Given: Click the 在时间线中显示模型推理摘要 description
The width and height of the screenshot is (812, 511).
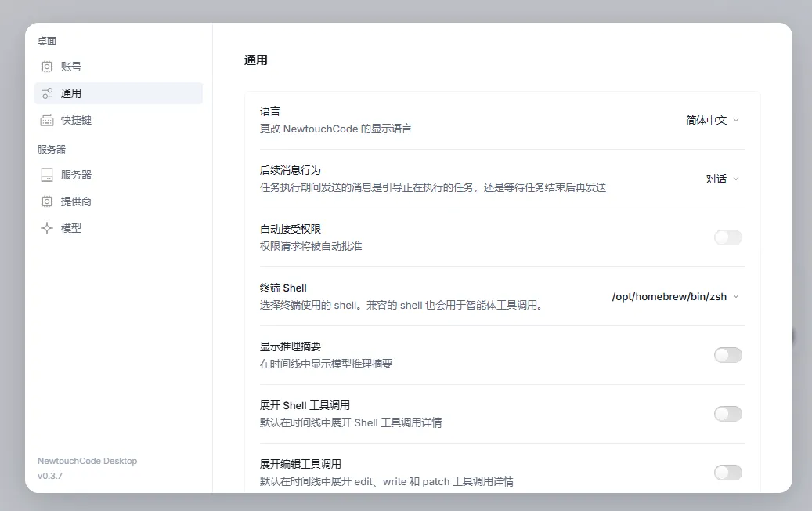Looking at the screenshot, I should [x=326, y=364].
